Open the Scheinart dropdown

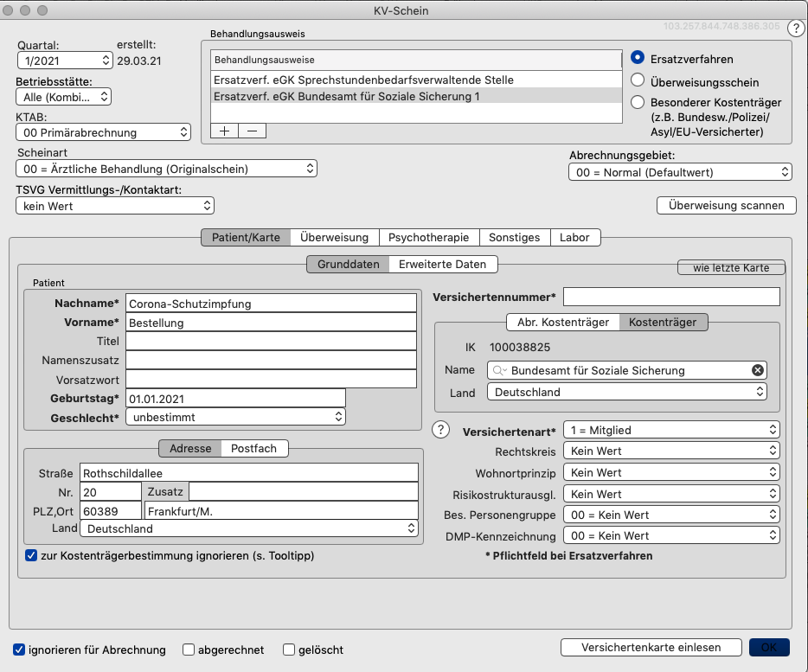coord(166,169)
